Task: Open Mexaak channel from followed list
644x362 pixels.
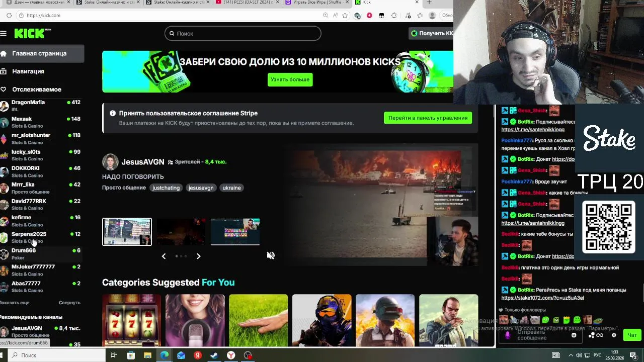Action: click(x=40, y=122)
